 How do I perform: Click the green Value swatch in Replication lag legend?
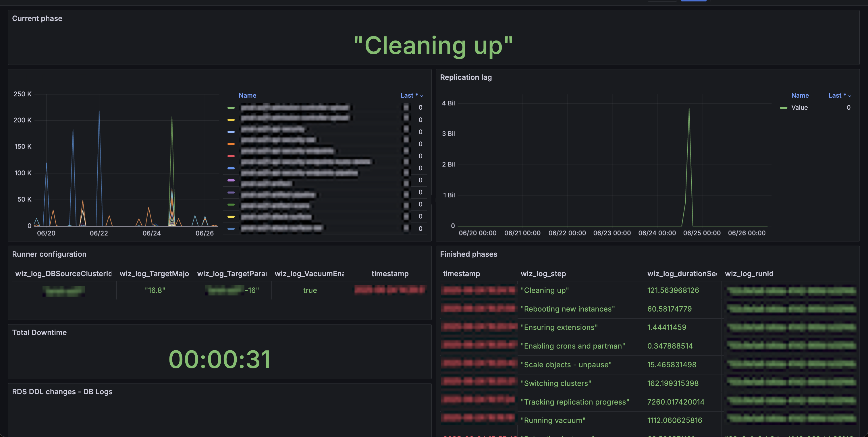click(784, 108)
